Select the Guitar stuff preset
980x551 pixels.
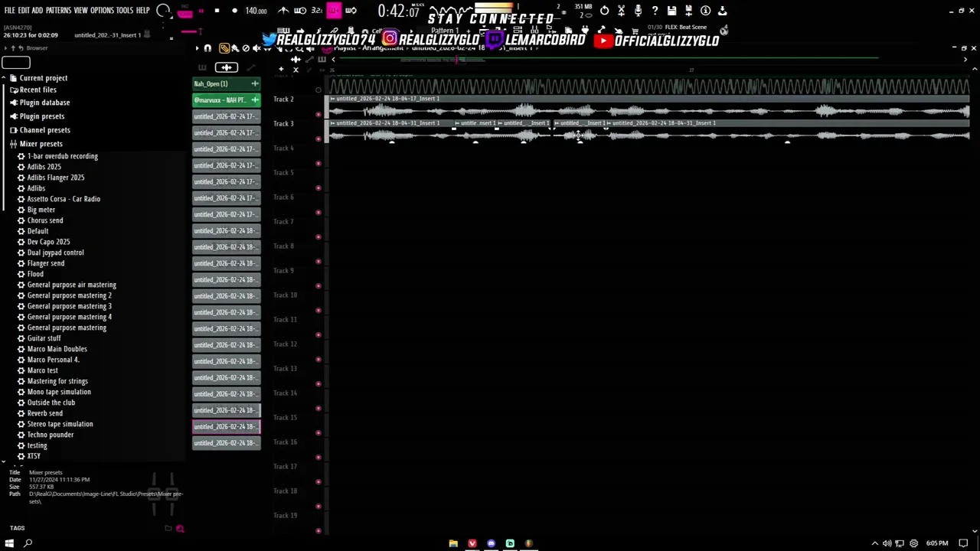tap(44, 338)
